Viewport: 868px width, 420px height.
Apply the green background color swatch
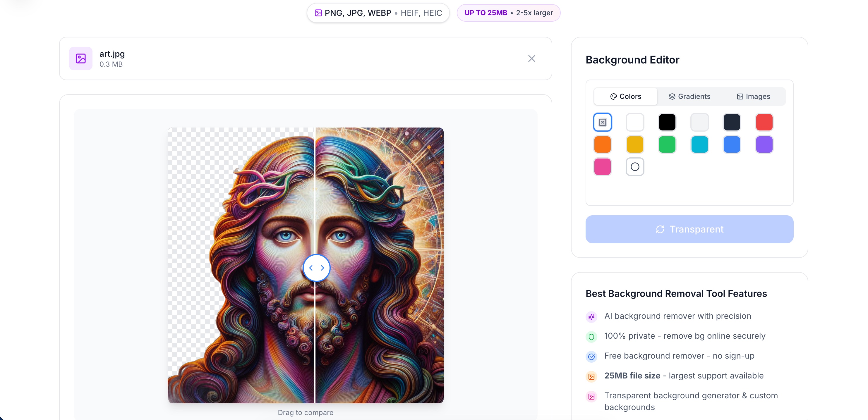pyautogui.click(x=667, y=144)
